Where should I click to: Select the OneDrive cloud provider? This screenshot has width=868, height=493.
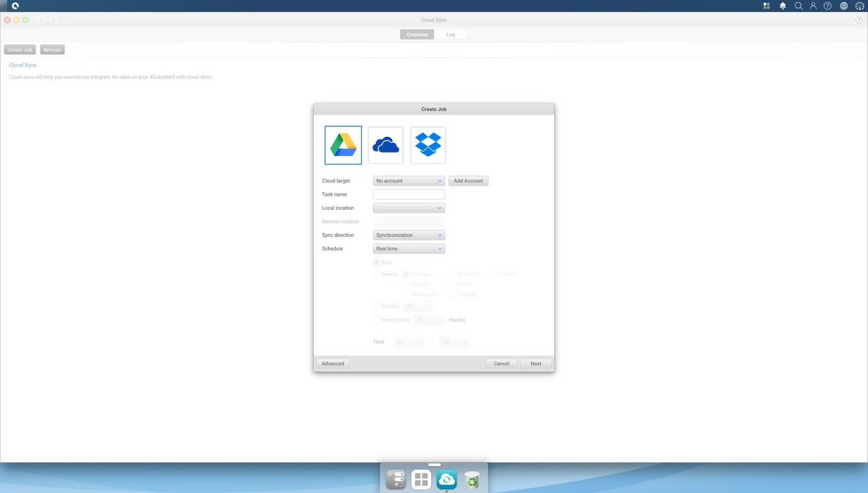(386, 145)
